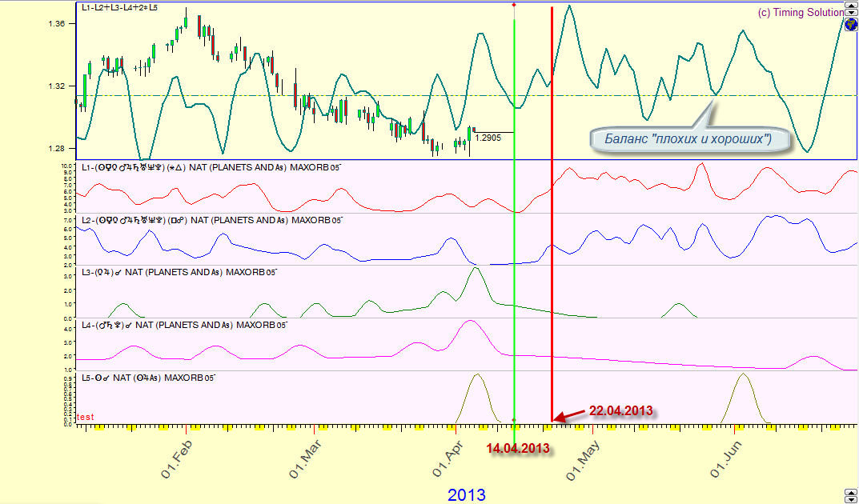Select the L3 green indicator panel label
This screenshot has width=859, height=504.
tap(178, 273)
